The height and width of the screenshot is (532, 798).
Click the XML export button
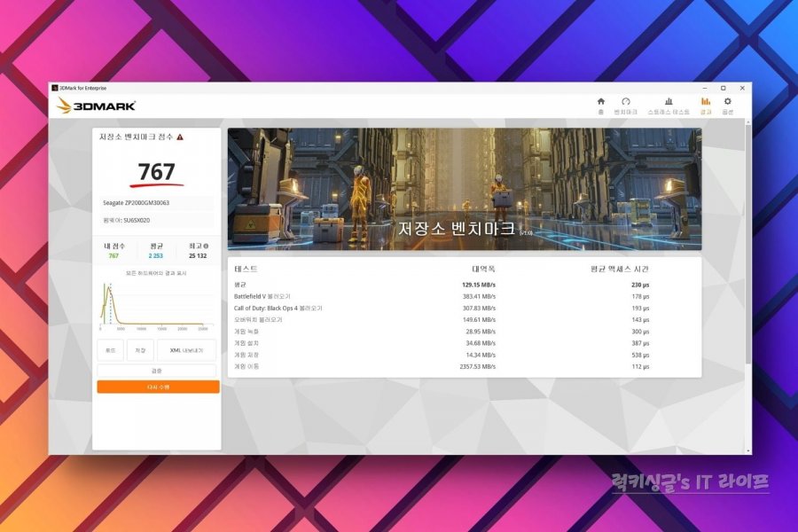[186, 350]
